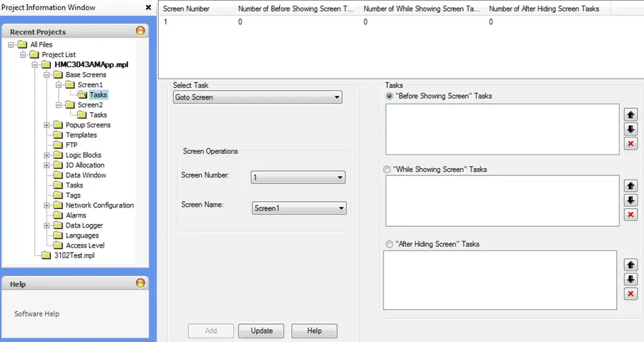This screenshot has height=342, width=644.
Task: Collapse the Base Screens tree node
Action: (47, 74)
